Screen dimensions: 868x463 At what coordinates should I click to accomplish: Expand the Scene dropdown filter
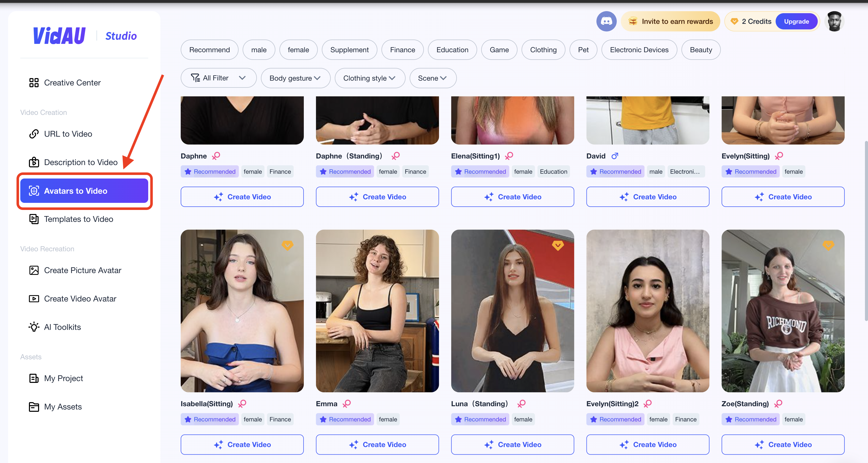tap(432, 77)
